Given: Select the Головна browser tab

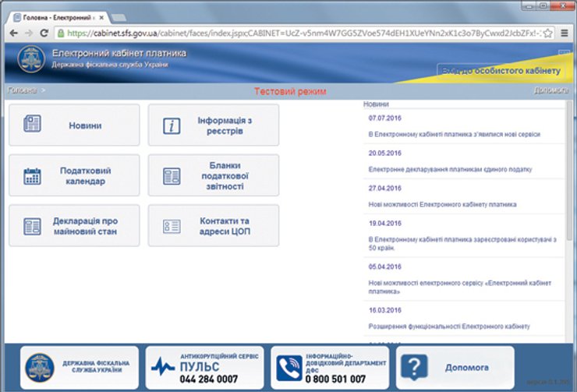Looking at the screenshot, I should 55,16.
